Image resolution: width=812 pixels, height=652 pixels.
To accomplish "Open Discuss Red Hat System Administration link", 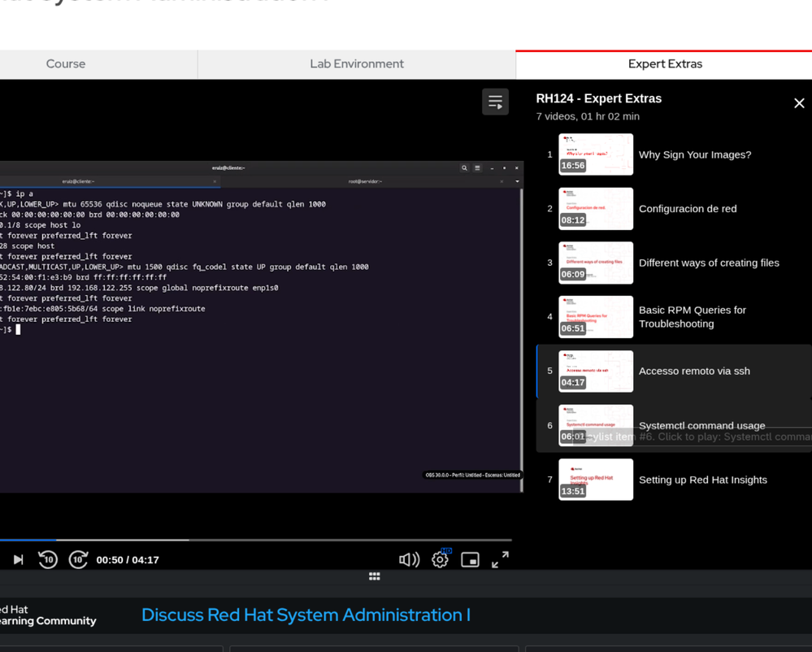I will tap(306, 615).
